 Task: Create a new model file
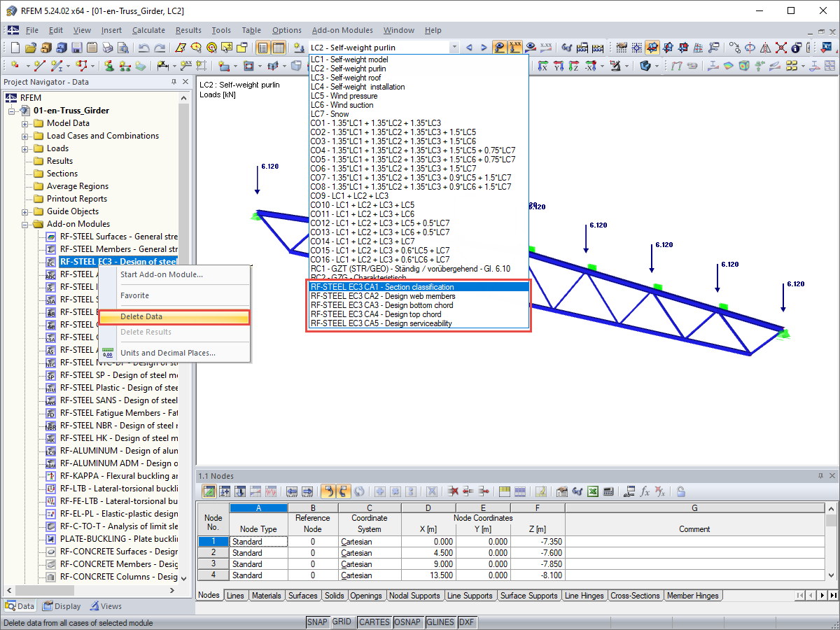tap(14, 48)
